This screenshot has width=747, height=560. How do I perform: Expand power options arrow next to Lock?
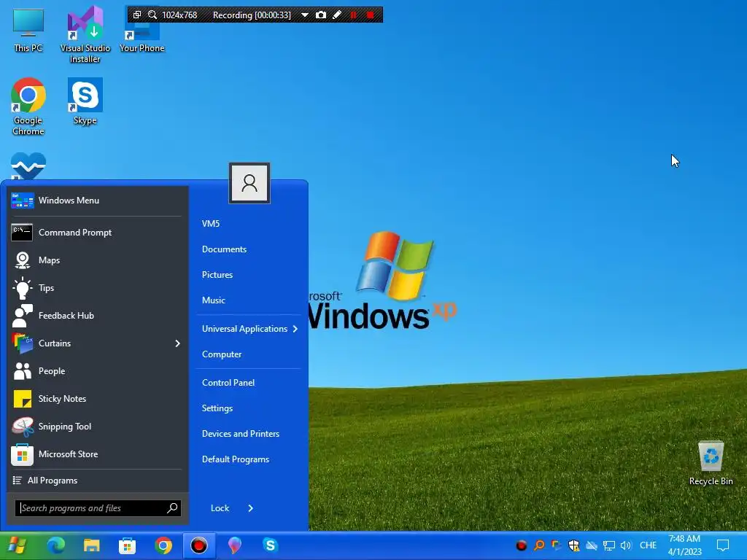tap(251, 508)
